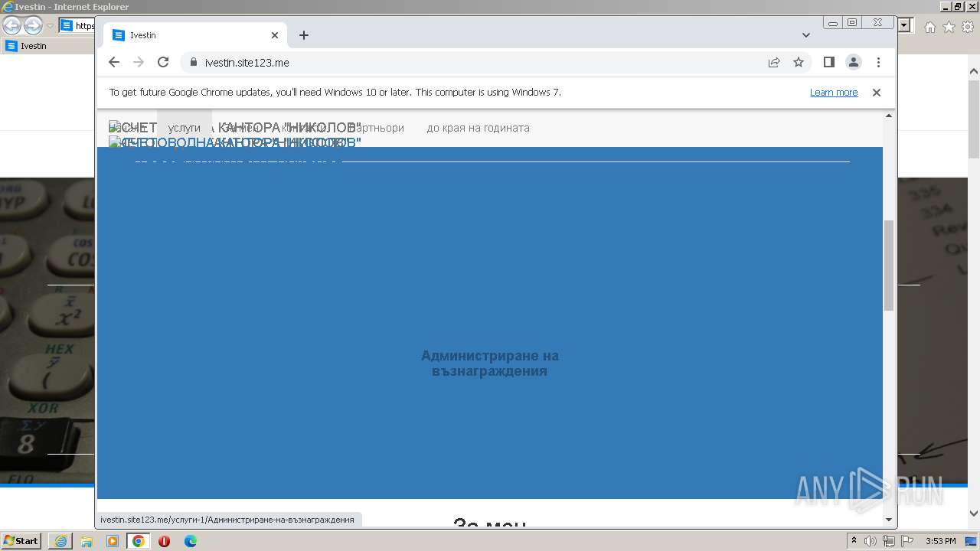View site information lock icon
The width and height of the screenshot is (980, 551).
(x=193, y=63)
